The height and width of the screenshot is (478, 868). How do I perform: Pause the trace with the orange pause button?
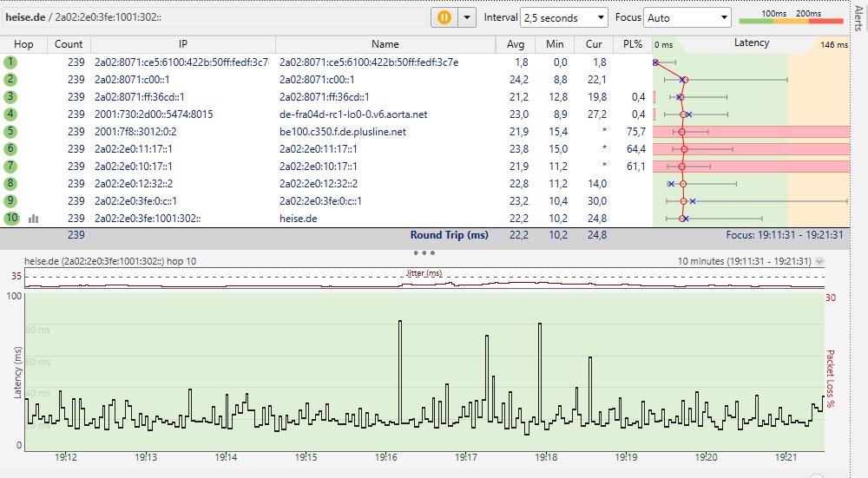pyautogui.click(x=444, y=17)
